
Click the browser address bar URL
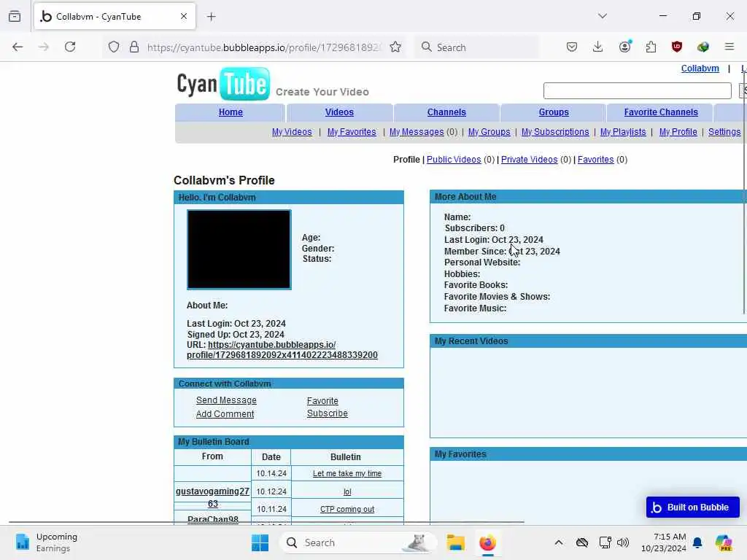(x=263, y=47)
